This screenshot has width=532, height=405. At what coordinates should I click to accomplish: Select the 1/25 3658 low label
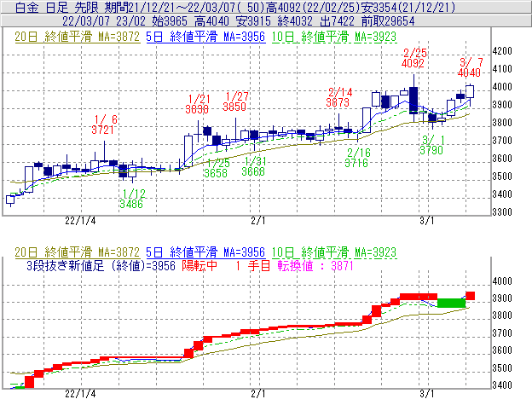217,168
